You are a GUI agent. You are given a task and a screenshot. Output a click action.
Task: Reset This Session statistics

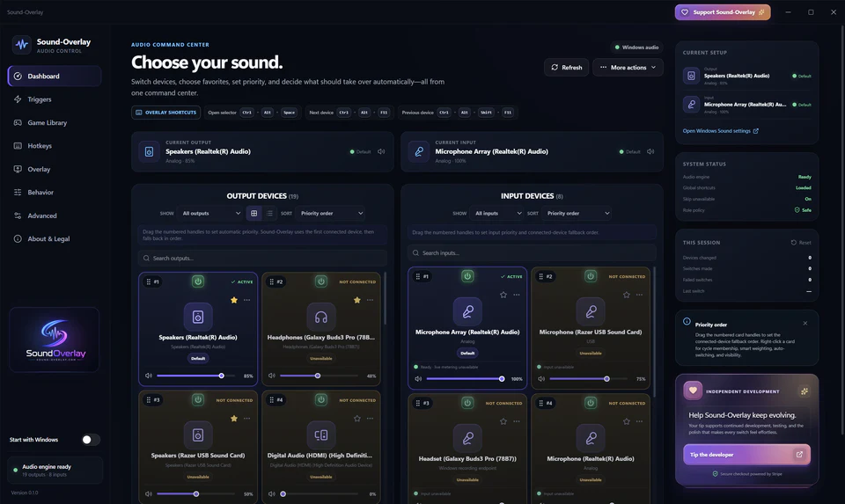click(x=801, y=242)
